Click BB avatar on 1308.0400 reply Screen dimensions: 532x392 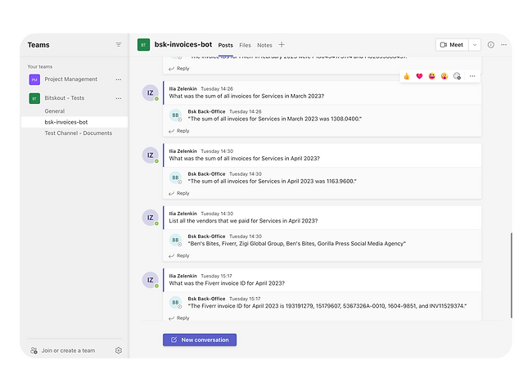tap(175, 115)
